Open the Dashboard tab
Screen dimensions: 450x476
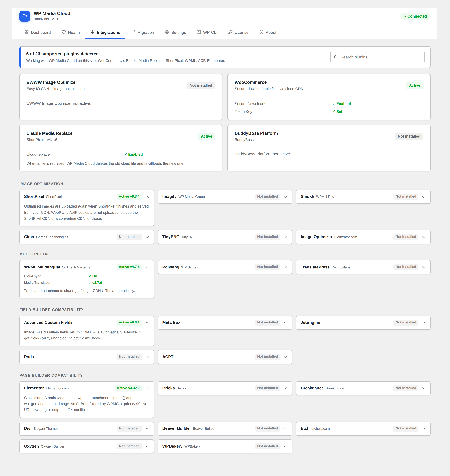38,32
